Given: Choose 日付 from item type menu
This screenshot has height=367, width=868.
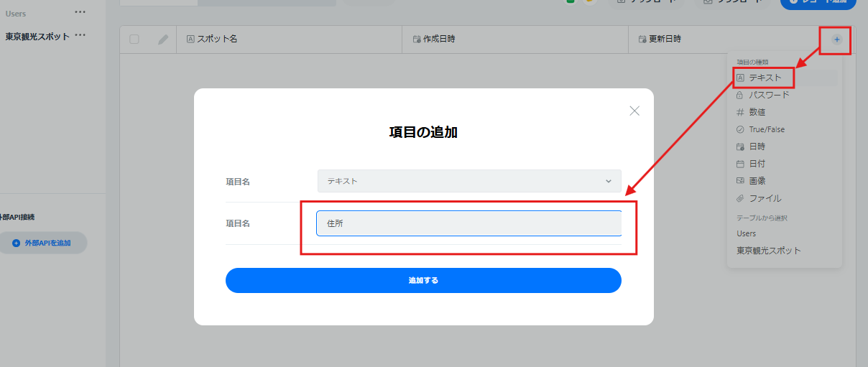Looking at the screenshot, I should [783, 164].
